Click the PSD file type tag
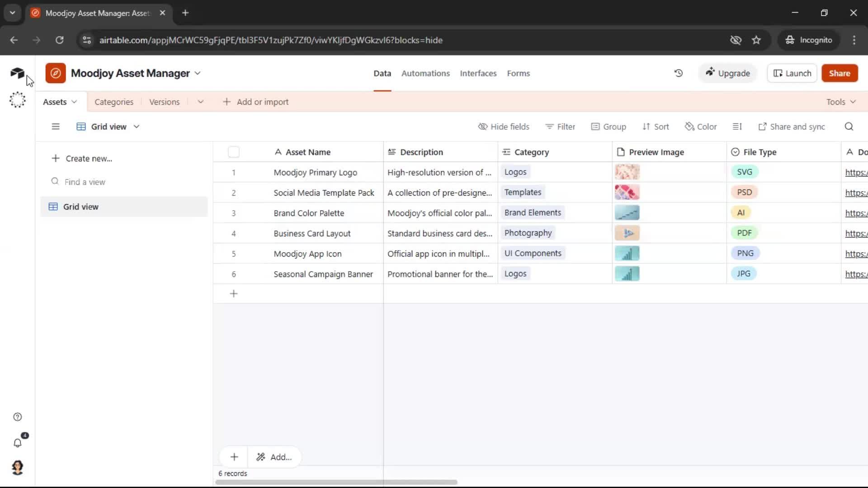868x488 pixels. click(744, 192)
